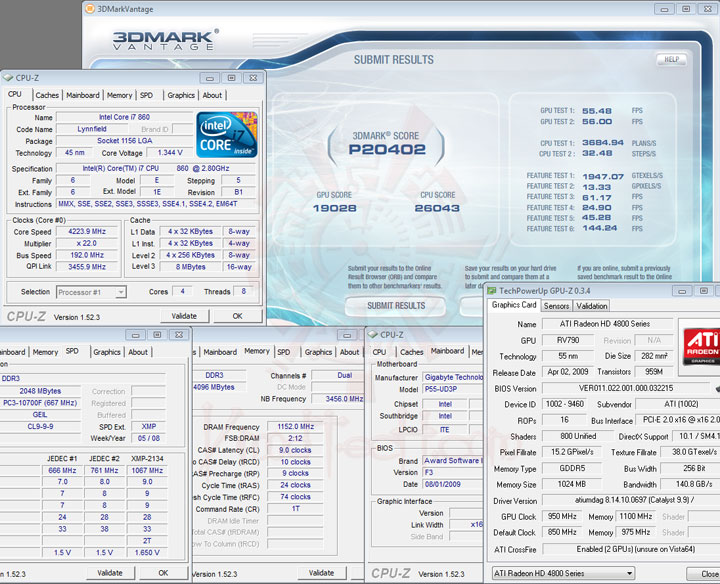Open Memory tab in top CPU-Z window
Viewport: 720px width, 584px height.
[119, 95]
